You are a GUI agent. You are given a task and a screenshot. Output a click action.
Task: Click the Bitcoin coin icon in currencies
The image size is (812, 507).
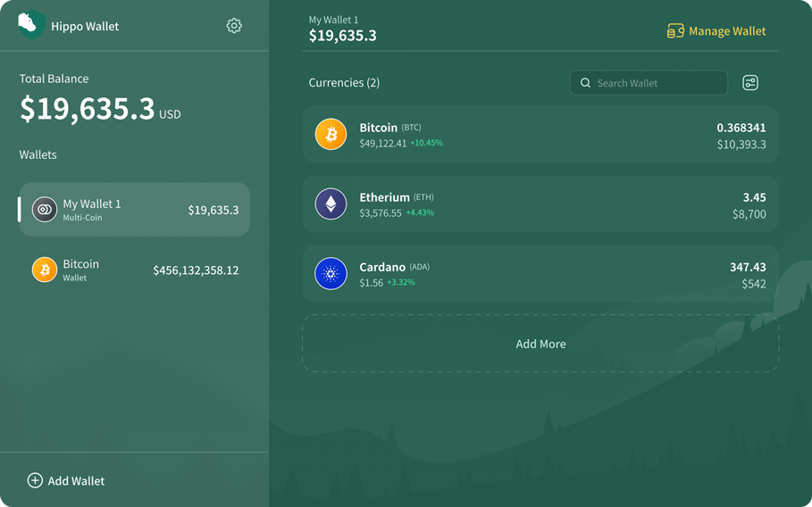[x=331, y=135]
